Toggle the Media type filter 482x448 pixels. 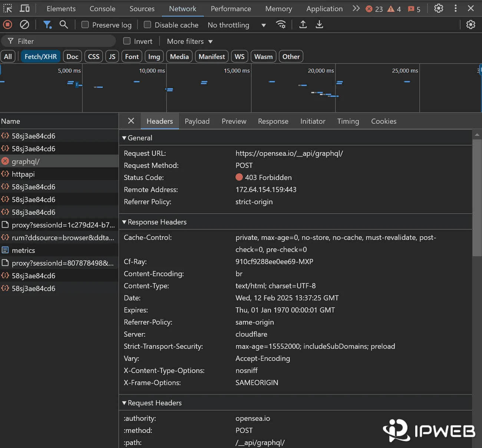point(179,56)
